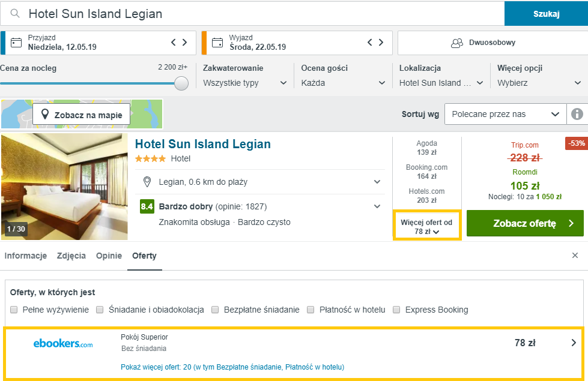The image size is (588, 381).
Task: Open Zakwaterowanie type dropdown
Action: tap(245, 83)
